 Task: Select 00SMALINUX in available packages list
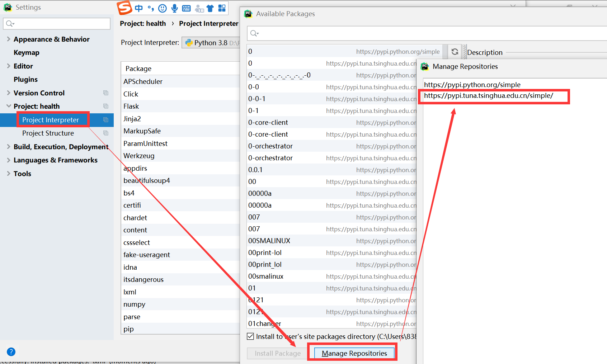(332, 241)
